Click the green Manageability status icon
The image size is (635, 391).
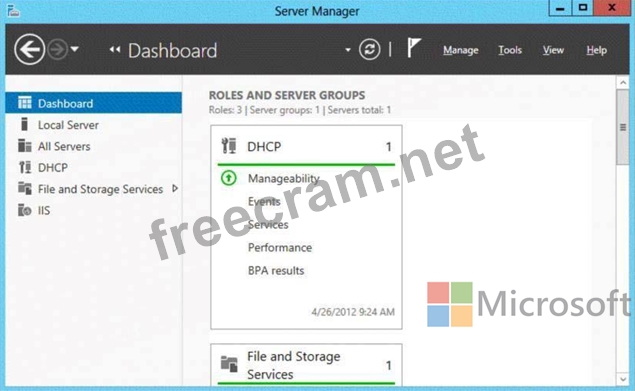pos(228,178)
